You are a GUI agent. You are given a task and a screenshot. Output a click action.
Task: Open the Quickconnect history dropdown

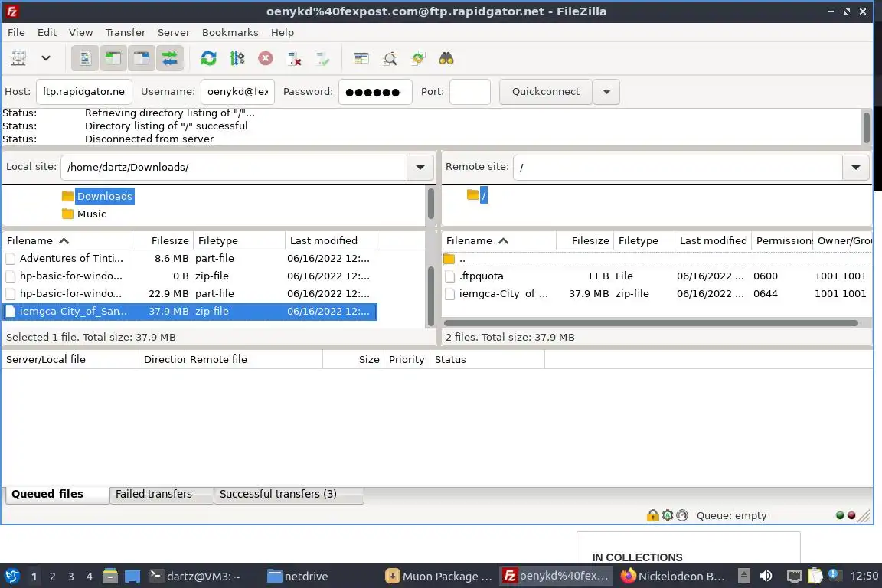[x=606, y=92]
